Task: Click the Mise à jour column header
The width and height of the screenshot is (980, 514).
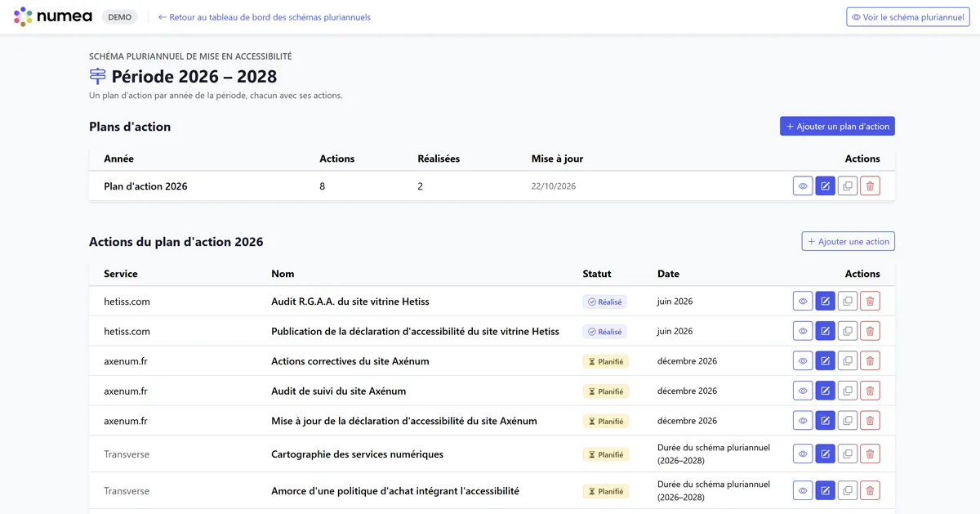Action: point(558,159)
